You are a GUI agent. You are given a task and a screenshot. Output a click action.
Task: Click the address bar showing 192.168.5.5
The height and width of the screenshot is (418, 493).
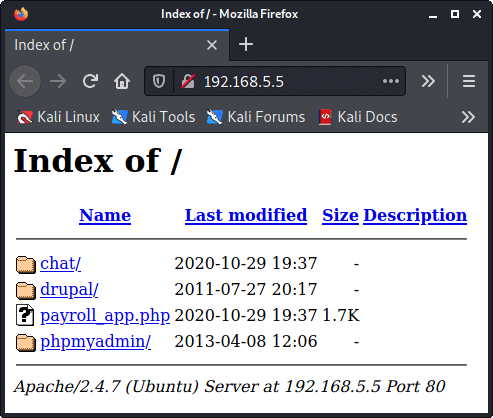pyautogui.click(x=275, y=81)
